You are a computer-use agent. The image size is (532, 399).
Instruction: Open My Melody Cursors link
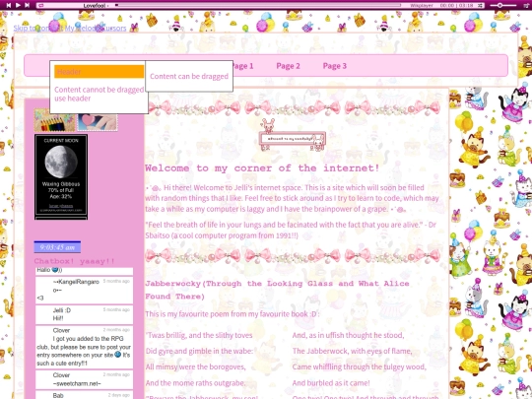tap(96, 29)
